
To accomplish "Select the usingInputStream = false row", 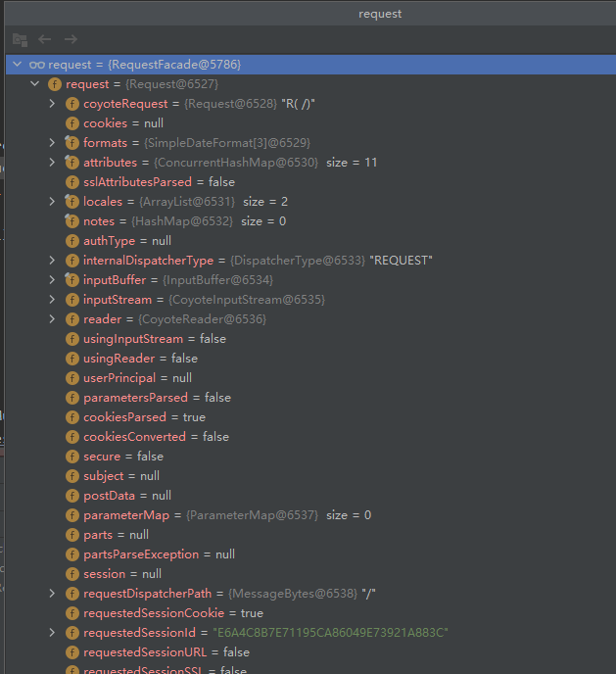I will (x=310, y=339).
